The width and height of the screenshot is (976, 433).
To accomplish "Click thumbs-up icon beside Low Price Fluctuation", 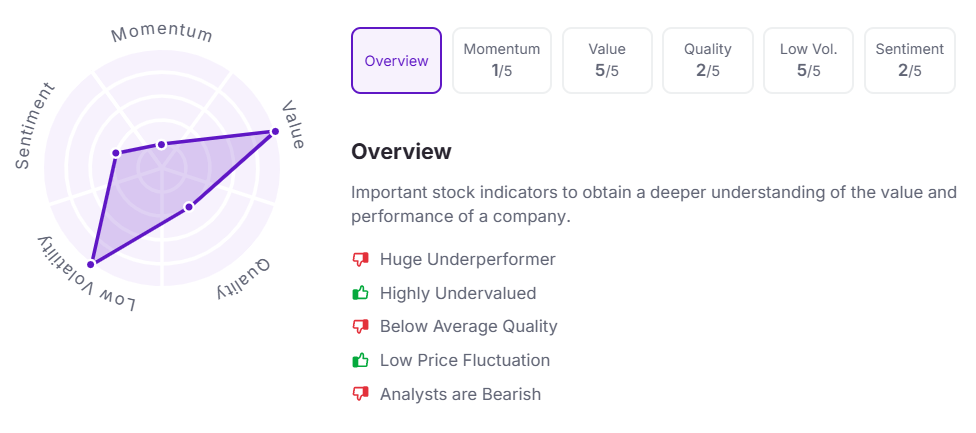I will pos(360,360).
